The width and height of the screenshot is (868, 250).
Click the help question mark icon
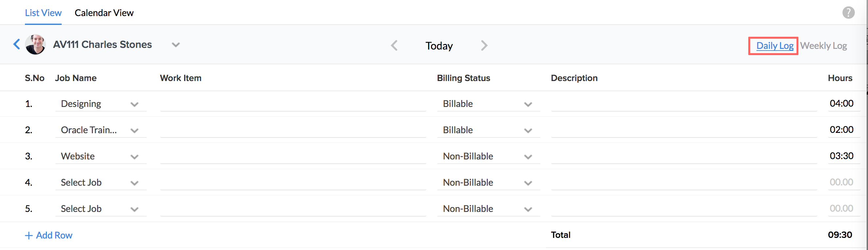point(848,13)
